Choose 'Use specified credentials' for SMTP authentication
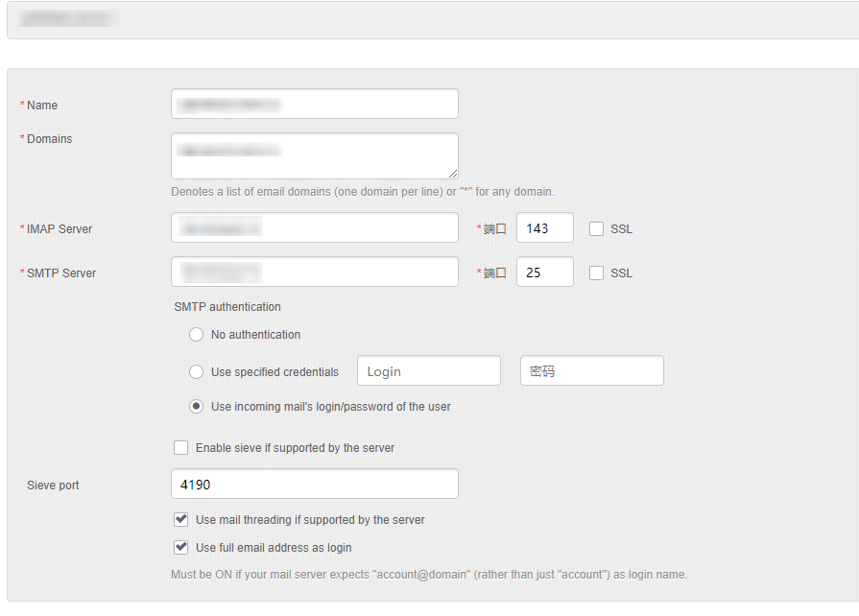Screen dimensions: 859x616 (x=197, y=371)
